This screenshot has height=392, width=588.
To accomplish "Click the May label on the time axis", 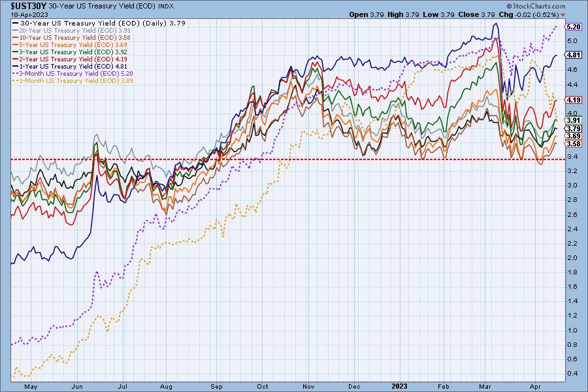I will tap(31, 386).
